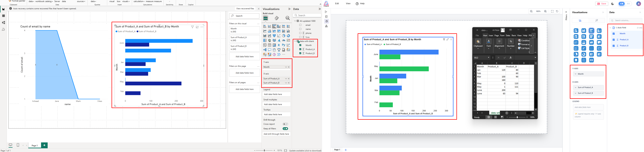Switch to the Data tab in Excel

[x=508, y=36]
